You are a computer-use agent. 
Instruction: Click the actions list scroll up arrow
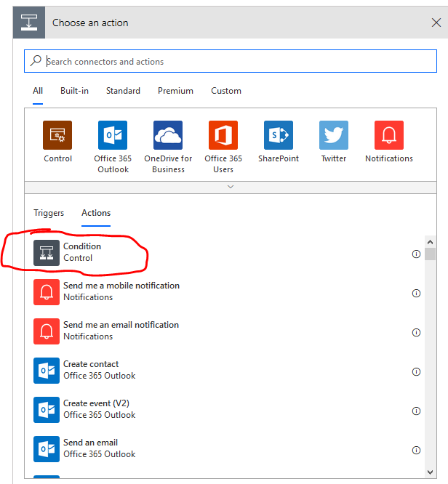(430, 242)
